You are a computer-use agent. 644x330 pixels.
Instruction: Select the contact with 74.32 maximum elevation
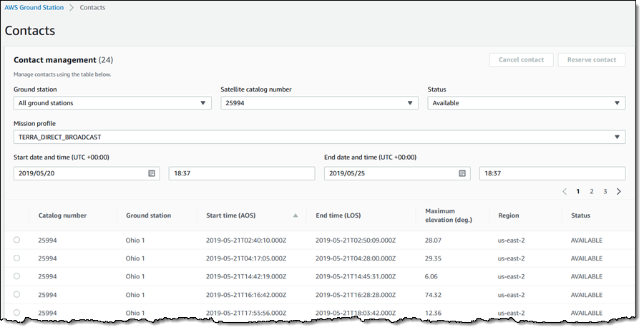point(16,294)
